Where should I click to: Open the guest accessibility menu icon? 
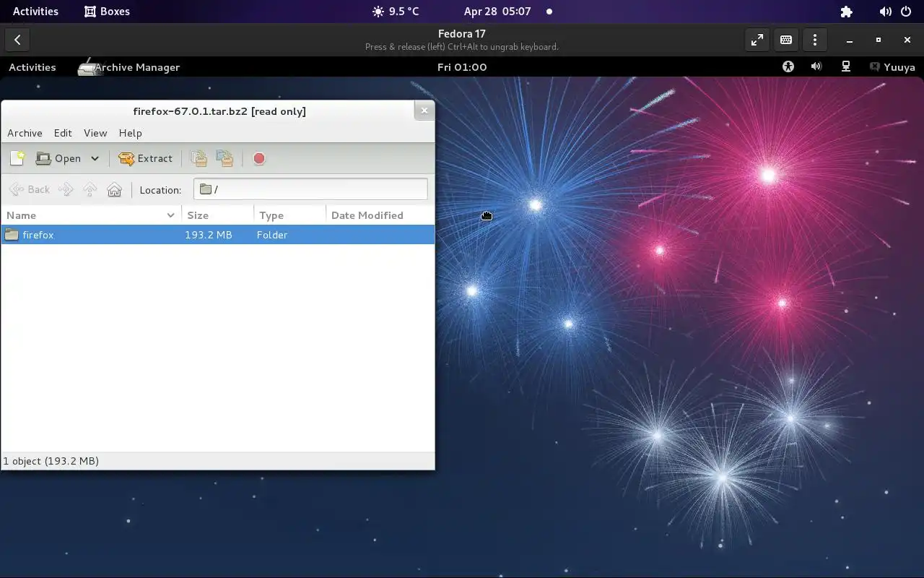(x=788, y=67)
